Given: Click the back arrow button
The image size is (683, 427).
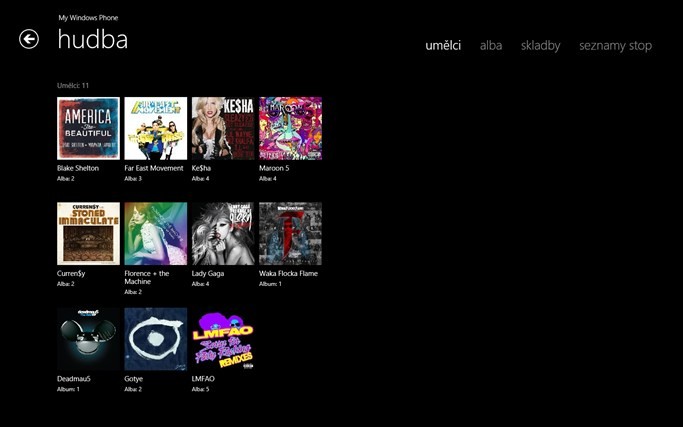Looking at the screenshot, I should (29, 39).
